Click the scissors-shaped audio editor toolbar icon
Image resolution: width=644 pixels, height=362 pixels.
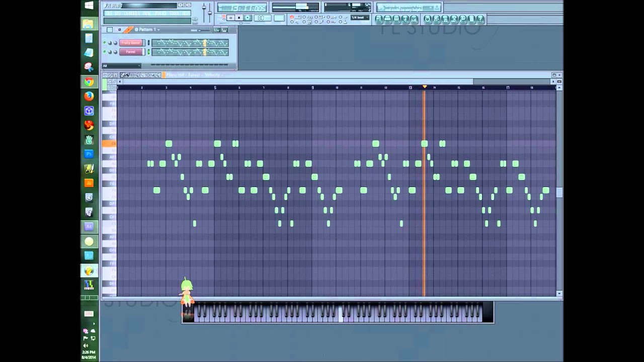[x=454, y=19]
